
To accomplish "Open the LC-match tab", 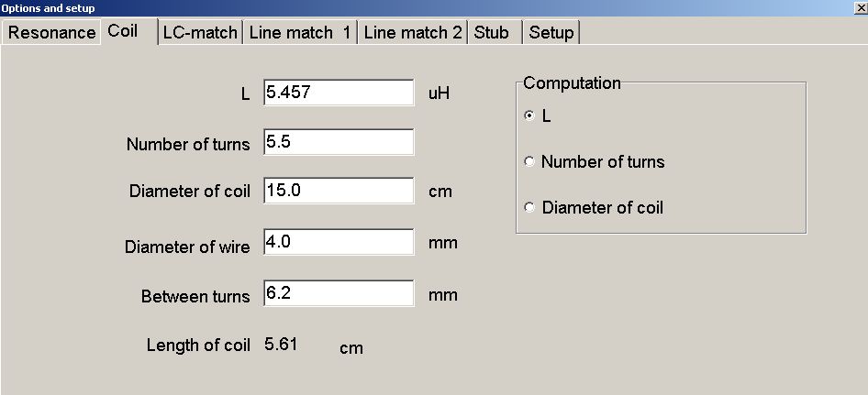I will click(200, 33).
